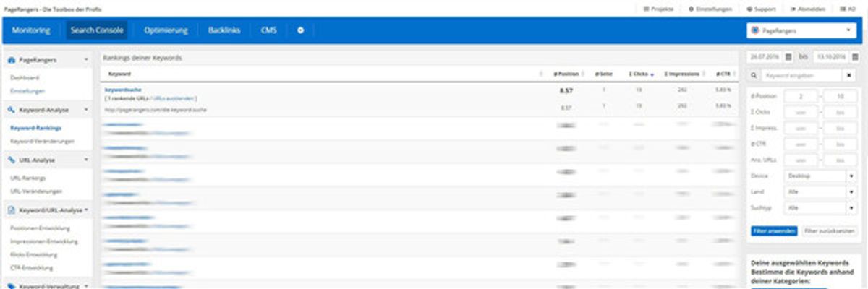The width and height of the screenshot is (868, 289).
Task: Click the Position maximum field showing 10
Action: point(841,95)
